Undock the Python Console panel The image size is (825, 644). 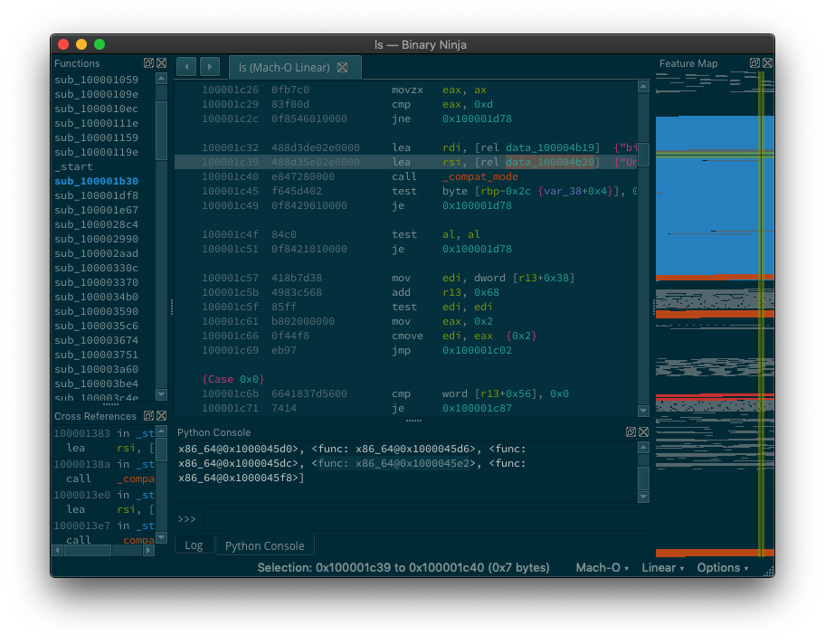point(631,432)
